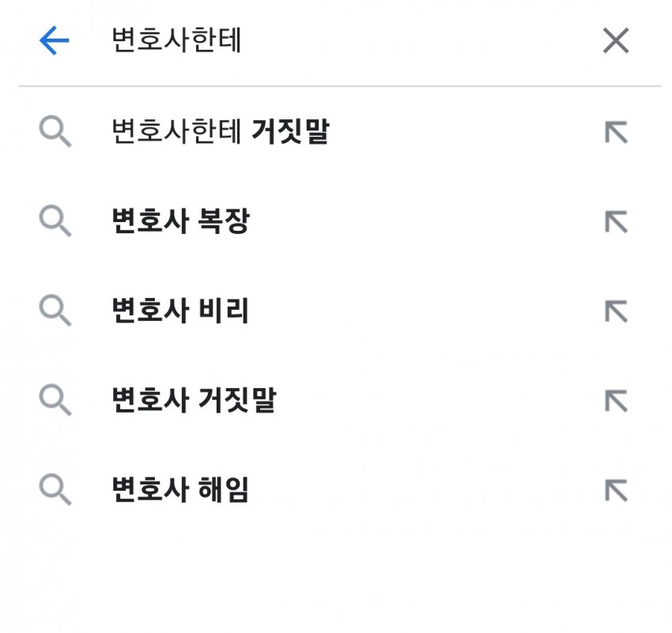672x633 pixels.
Task: Open the 변호사 해임 suggestion
Action: [x=181, y=491]
